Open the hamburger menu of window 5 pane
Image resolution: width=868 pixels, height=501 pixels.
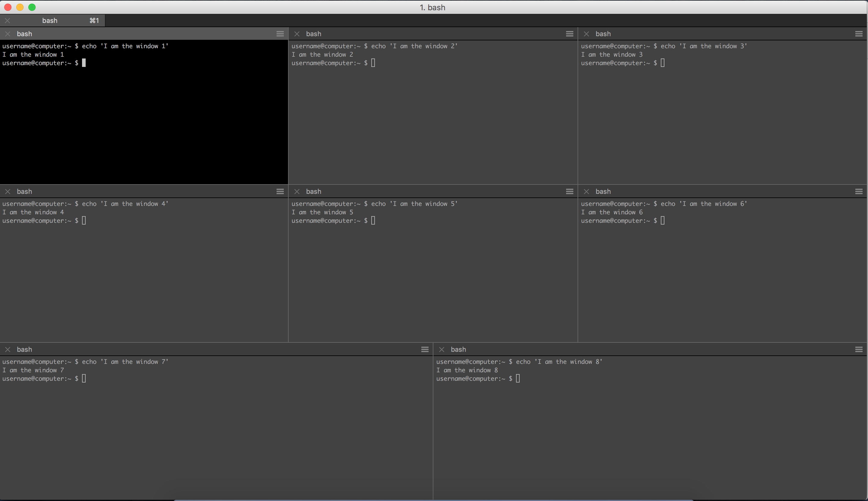(570, 191)
